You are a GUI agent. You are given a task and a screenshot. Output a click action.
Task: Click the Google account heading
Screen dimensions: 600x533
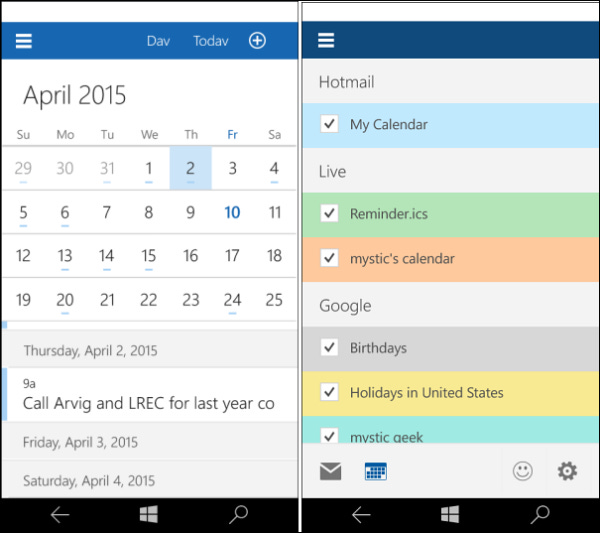[x=345, y=306]
